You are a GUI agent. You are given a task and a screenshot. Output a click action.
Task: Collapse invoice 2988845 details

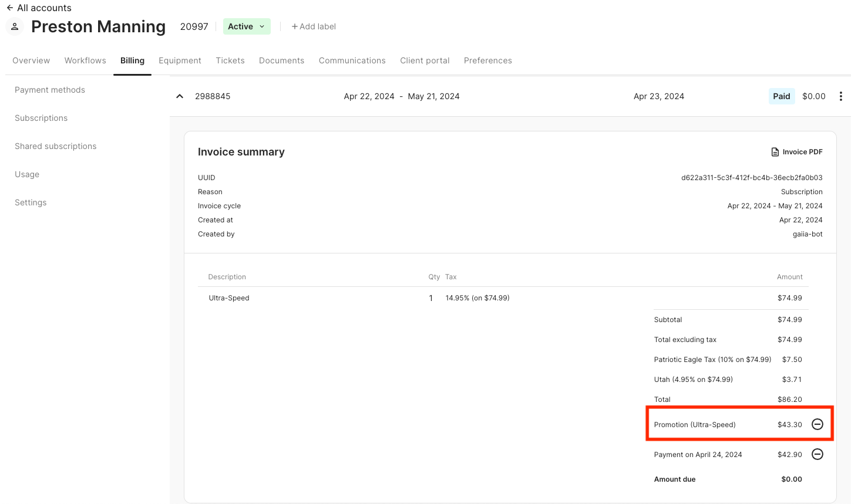[180, 96]
